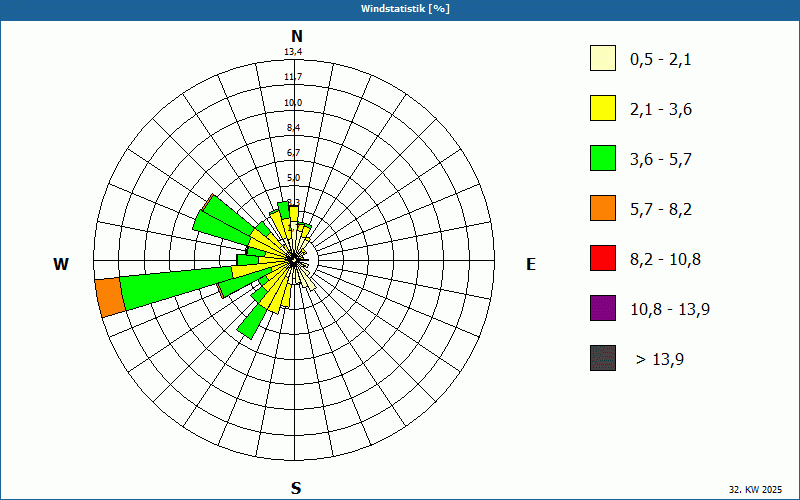This screenshot has height=500, width=800.
Task: Click the '32. KW 2025' week label
Action: [x=755, y=489]
